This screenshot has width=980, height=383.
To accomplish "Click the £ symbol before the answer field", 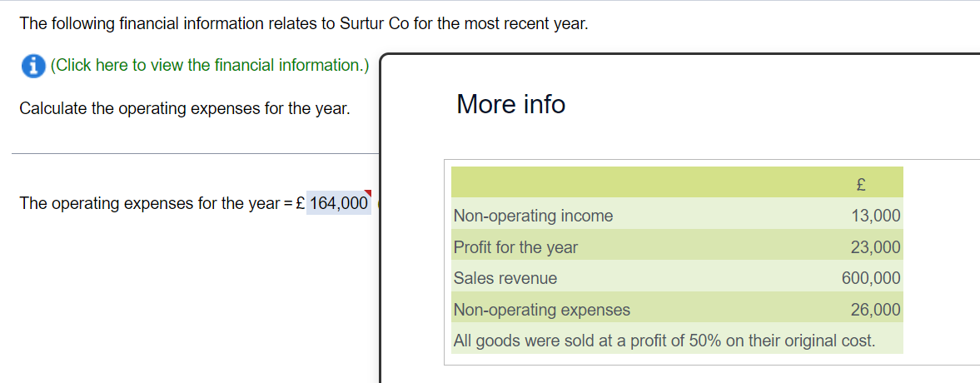I will click(300, 203).
